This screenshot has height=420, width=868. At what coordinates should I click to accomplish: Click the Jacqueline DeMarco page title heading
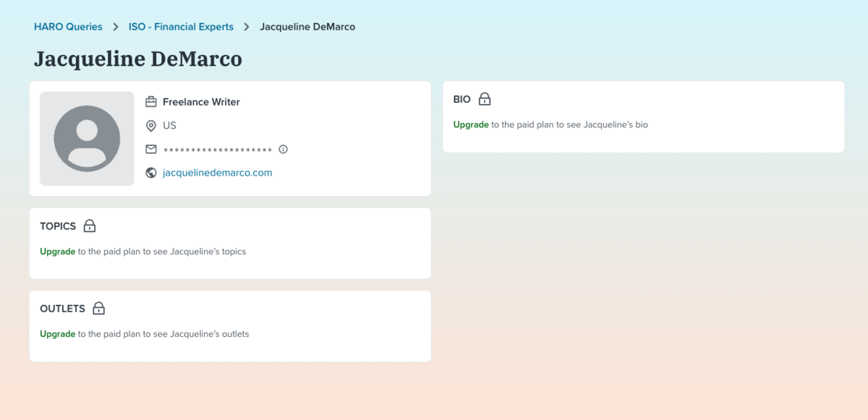tap(138, 59)
